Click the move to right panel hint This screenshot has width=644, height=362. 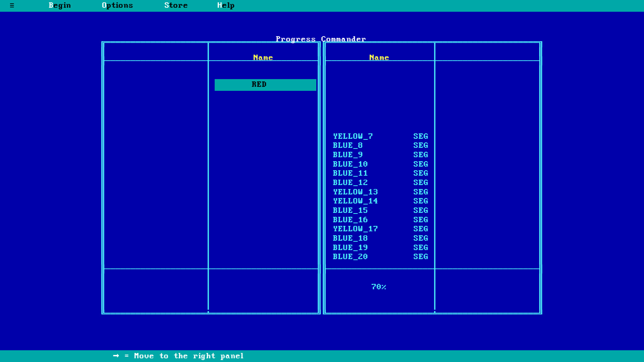[x=178, y=356]
